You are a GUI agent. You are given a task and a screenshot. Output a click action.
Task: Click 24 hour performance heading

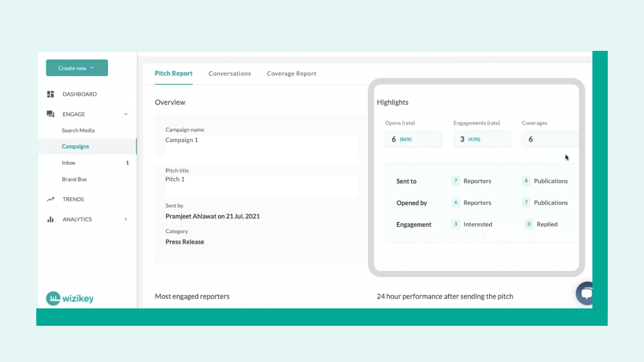point(445,296)
